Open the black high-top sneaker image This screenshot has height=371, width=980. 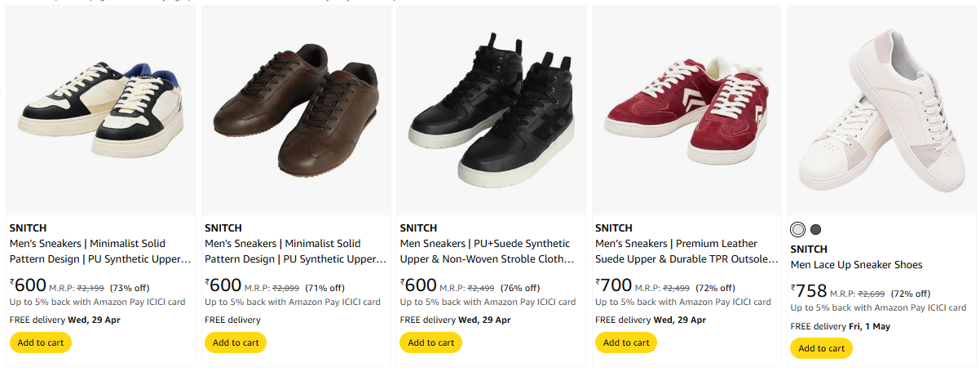(491, 110)
